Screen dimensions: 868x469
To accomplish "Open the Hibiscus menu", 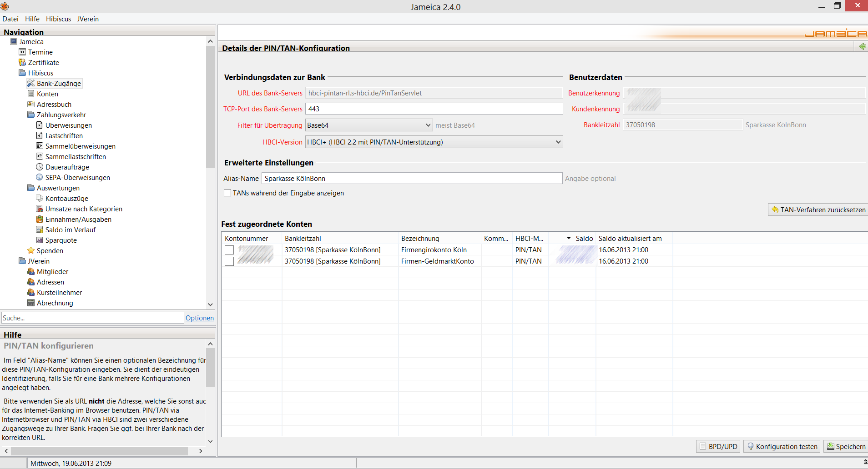I will click(x=58, y=19).
